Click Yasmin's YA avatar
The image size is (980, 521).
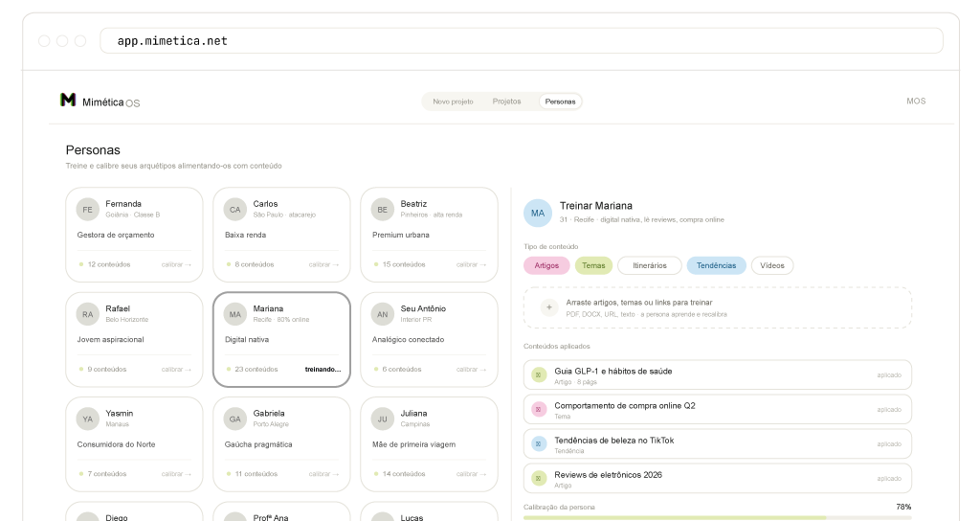[87, 419]
